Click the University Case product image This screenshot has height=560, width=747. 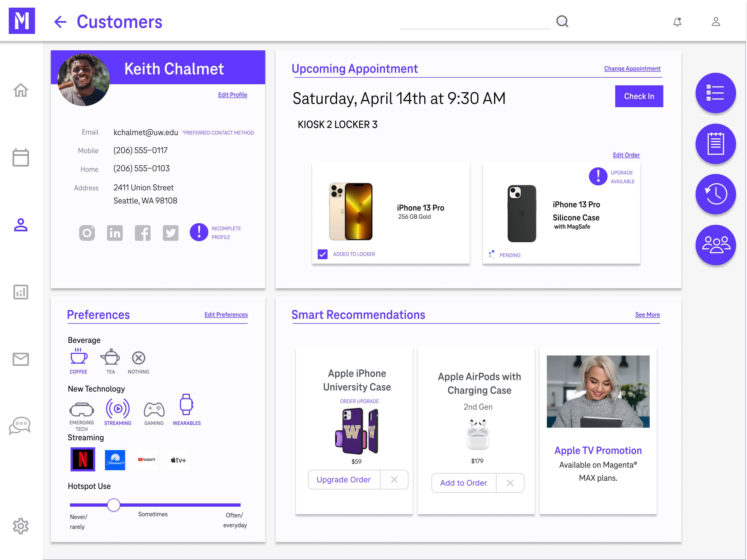357,431
